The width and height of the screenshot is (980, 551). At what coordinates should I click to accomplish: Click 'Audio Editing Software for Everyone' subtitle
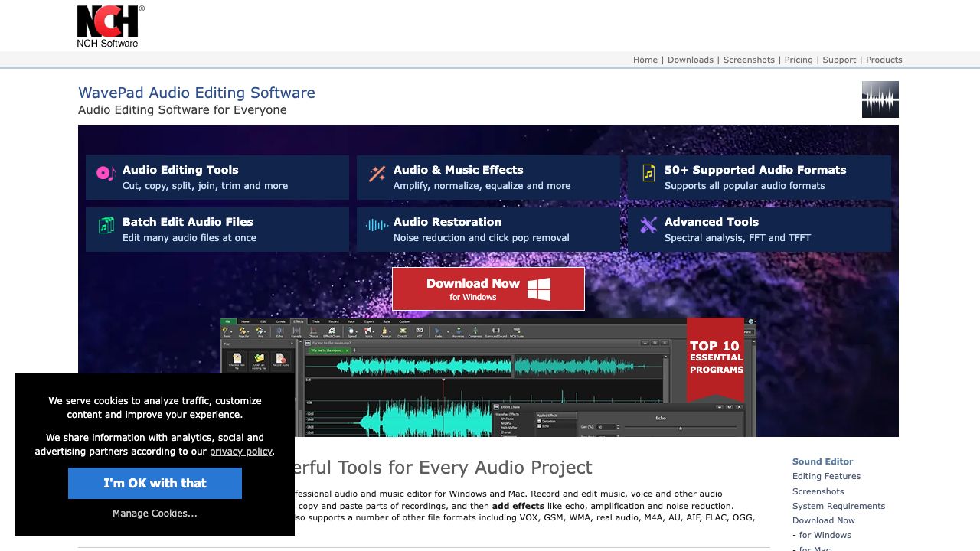pyautogui.click(x=182, y=110)
